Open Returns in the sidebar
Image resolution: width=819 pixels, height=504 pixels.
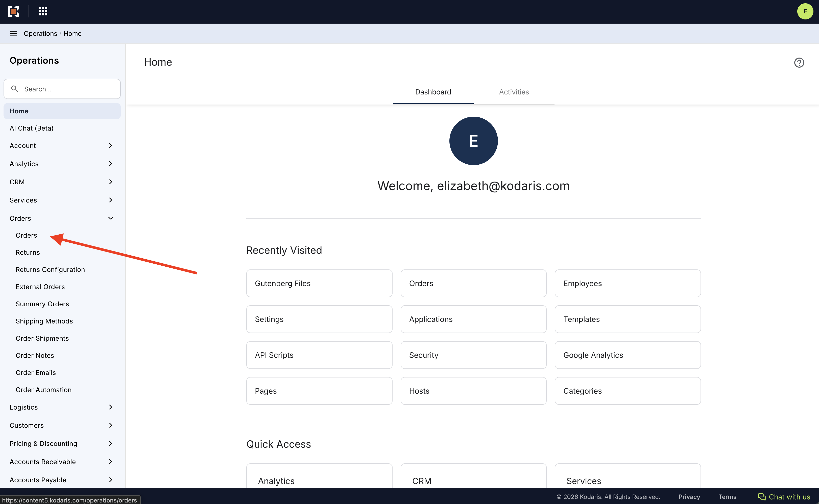[x=28, y=253]
